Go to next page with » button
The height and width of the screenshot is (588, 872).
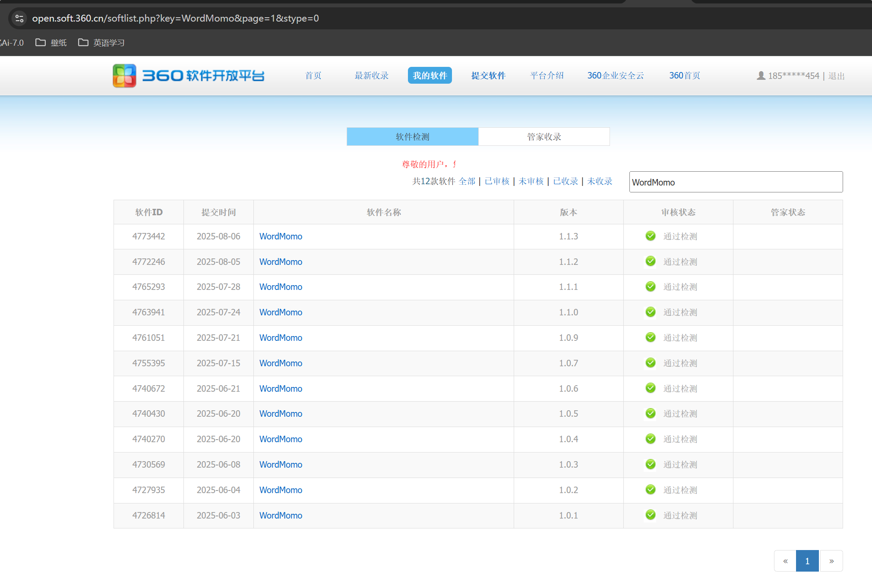pyautogui.click(x=831, y=561)
